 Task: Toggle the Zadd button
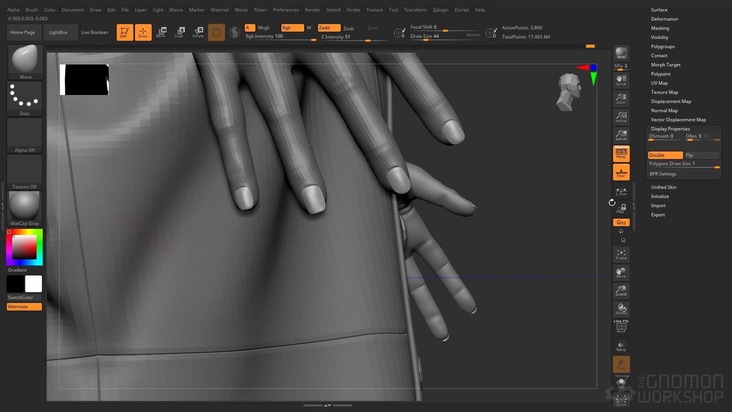329,28
